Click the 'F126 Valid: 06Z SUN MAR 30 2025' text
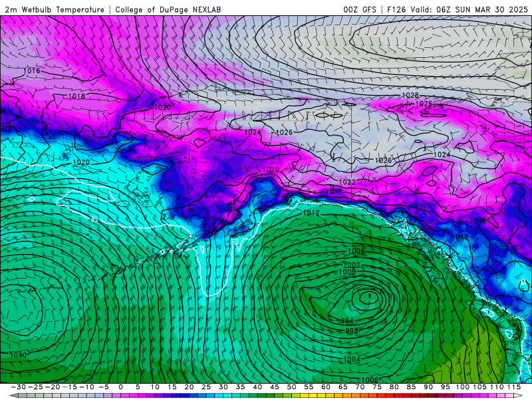The height and width of the screenshot is (399, 532). (x=458, y=10)
